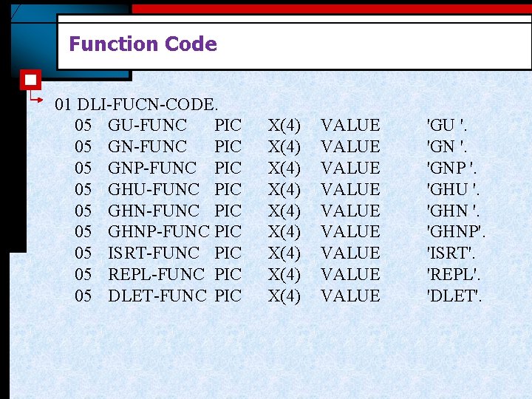
Task: Click the value 'ISRT' literal
Action: tap(451, 253)
